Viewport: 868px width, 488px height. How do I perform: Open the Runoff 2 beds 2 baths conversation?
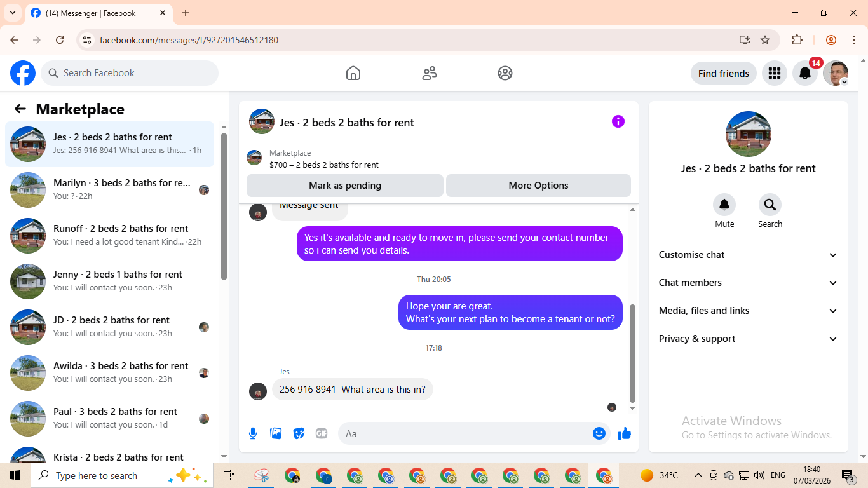pyautogui.click(x=110, y=236)
